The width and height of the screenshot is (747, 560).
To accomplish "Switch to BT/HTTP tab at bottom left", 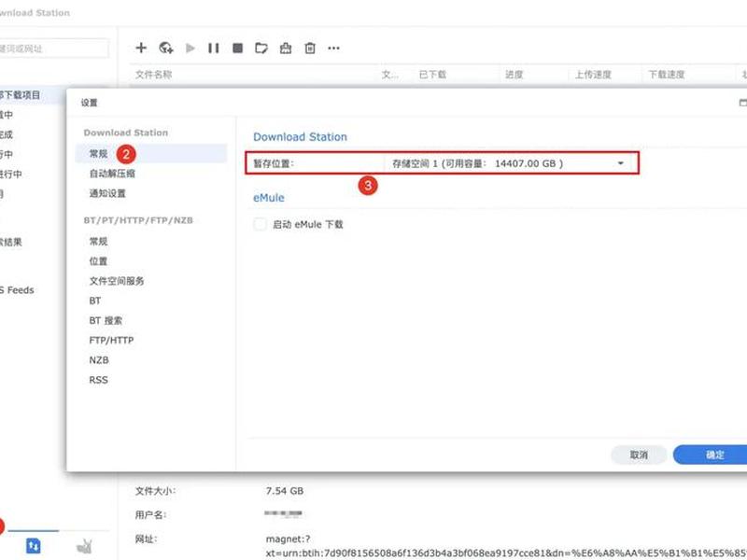I will pos(34,545).
